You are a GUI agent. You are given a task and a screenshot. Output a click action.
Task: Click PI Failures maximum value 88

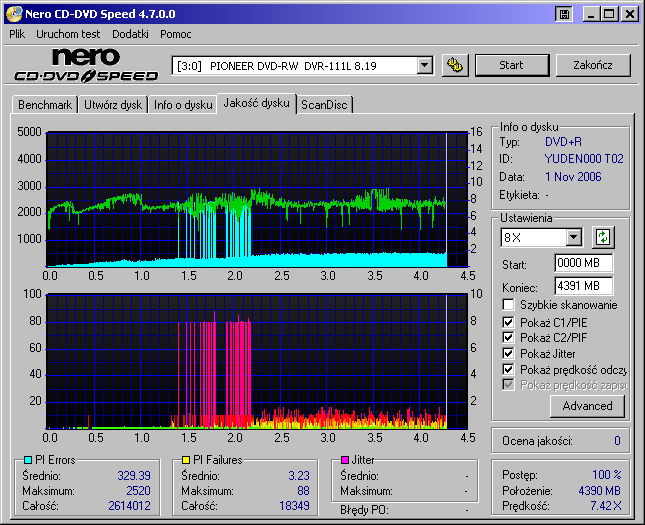303,491
